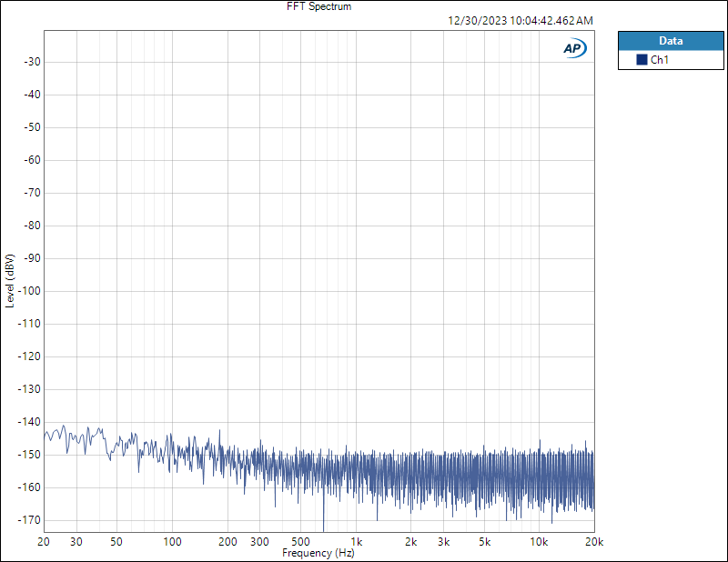The width and height of the screenshot is (728, 562).
Task: Click the FFT Spectrum graph title
Action: pyautogui.click(x=319, y=6)
